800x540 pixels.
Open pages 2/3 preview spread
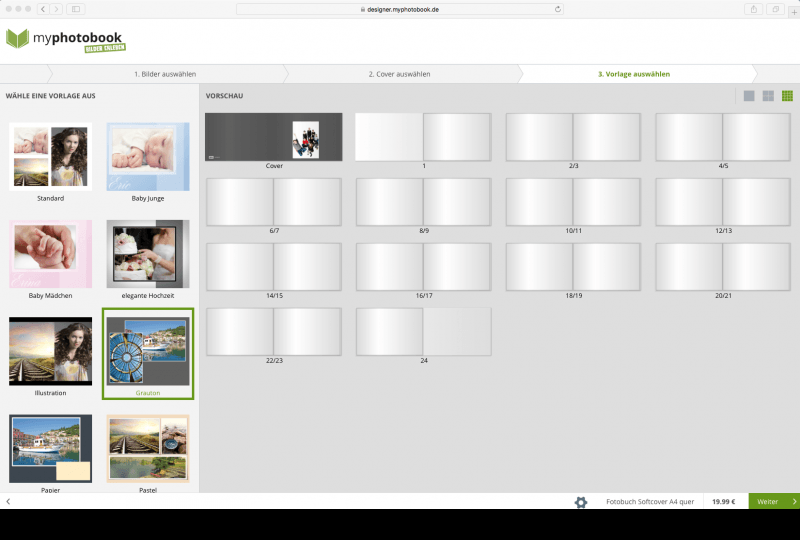[573, 137]
